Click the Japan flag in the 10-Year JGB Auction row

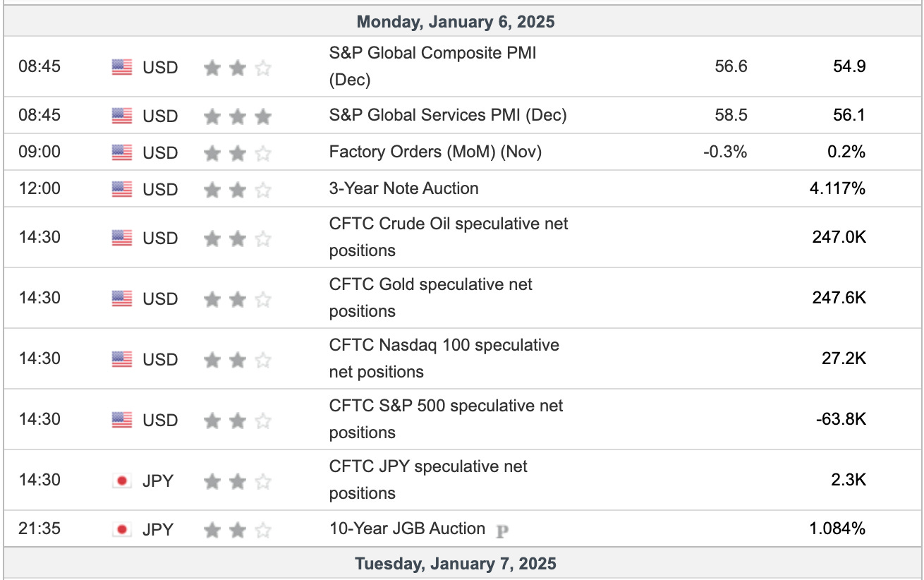(122, 529)
